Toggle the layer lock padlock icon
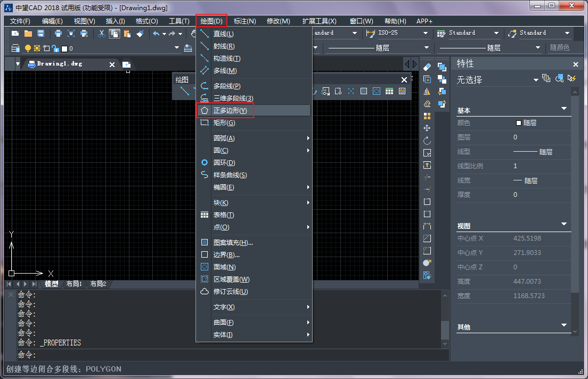The image size is (588, 379). 55,48
